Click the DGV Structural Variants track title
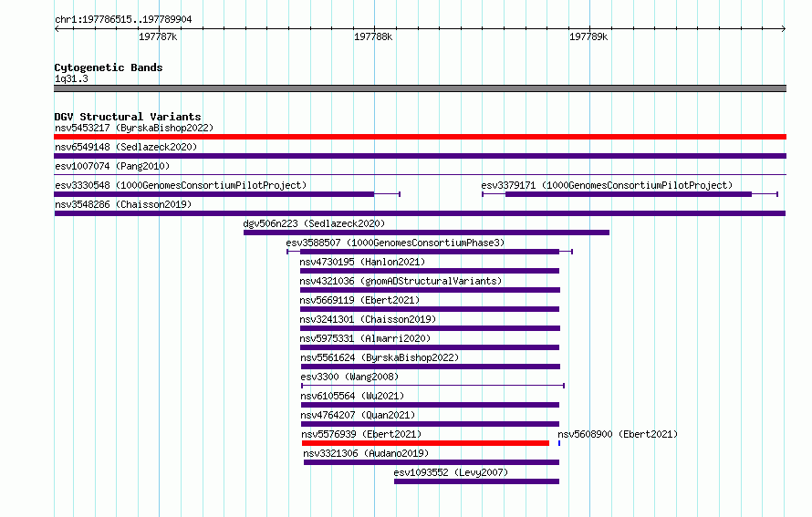The width and height of the screenshot is (812, 517). (x=128, y=117)
